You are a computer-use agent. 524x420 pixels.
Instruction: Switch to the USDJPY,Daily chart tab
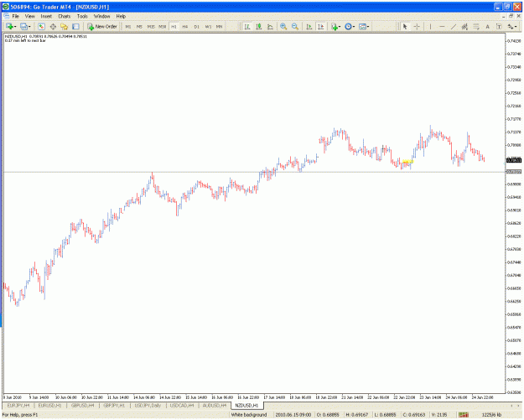pyautogui.click(x=148, y=405)
